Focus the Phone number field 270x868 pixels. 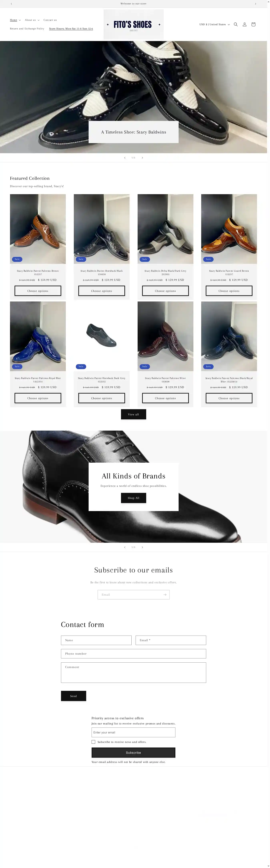[x=134, y=654]
